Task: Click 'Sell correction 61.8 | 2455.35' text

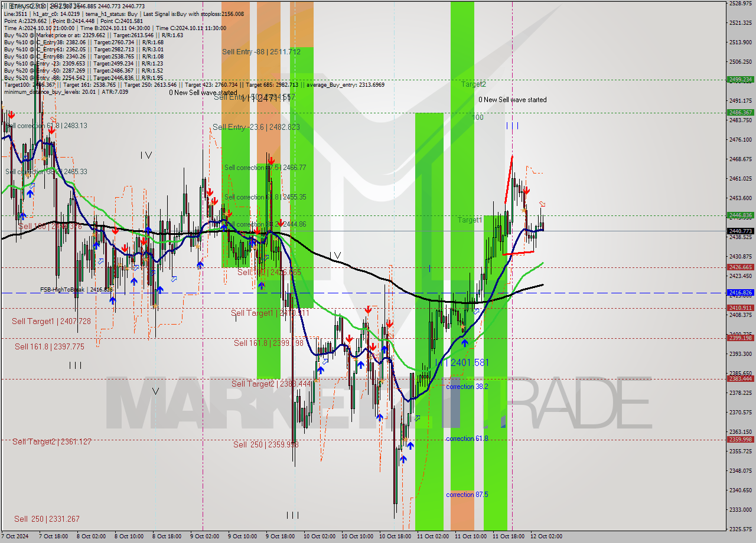Action: [x=265, y=197]
